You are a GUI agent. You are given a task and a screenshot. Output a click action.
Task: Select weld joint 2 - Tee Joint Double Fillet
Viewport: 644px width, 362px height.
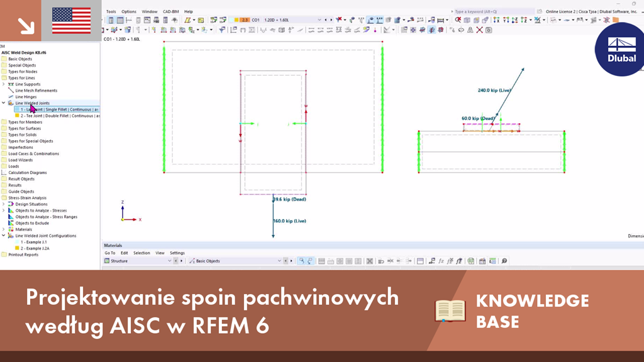pos(57,116)
